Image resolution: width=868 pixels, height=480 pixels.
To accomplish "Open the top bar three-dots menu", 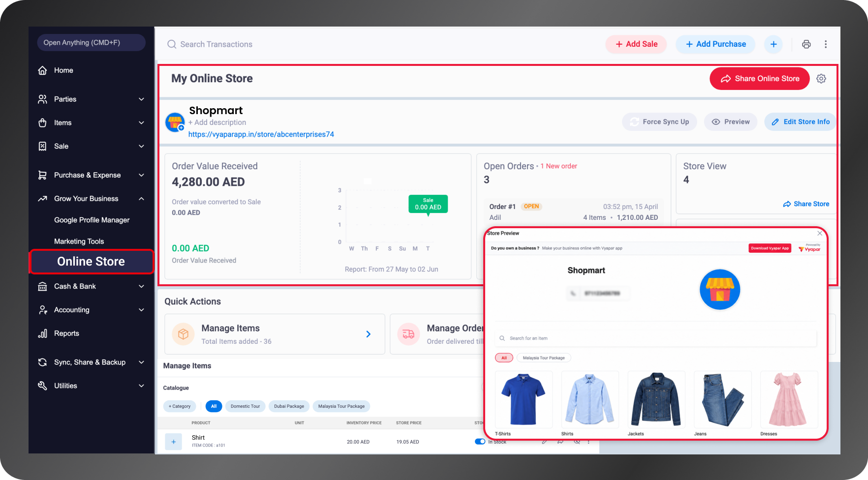I will click(826, 44).
